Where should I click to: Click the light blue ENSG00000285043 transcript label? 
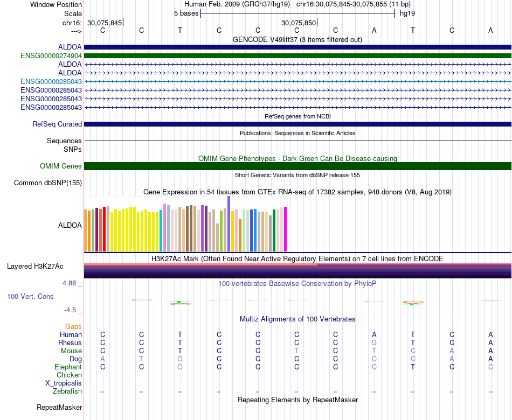tap(51, 82)
